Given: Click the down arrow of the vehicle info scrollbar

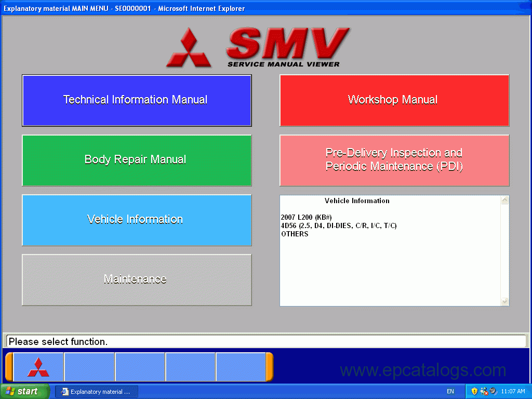Looking at the screenshot, I should [x=504, y=301].
